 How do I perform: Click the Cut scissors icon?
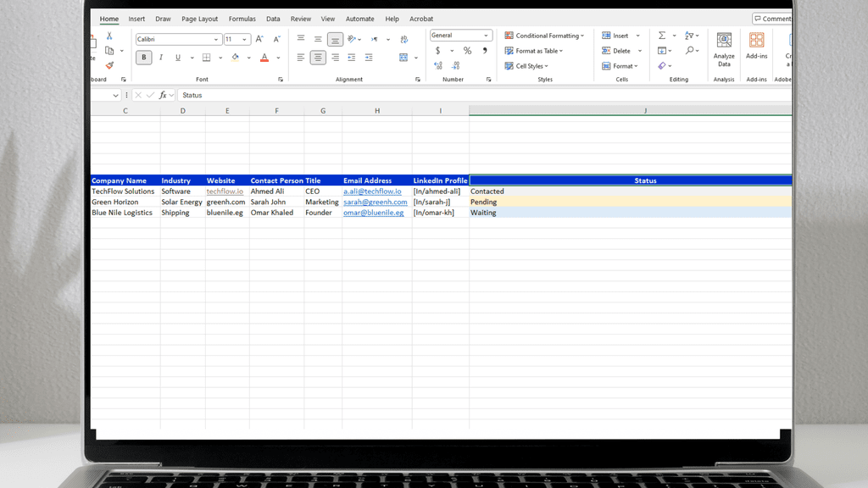(x=109, y=36)
